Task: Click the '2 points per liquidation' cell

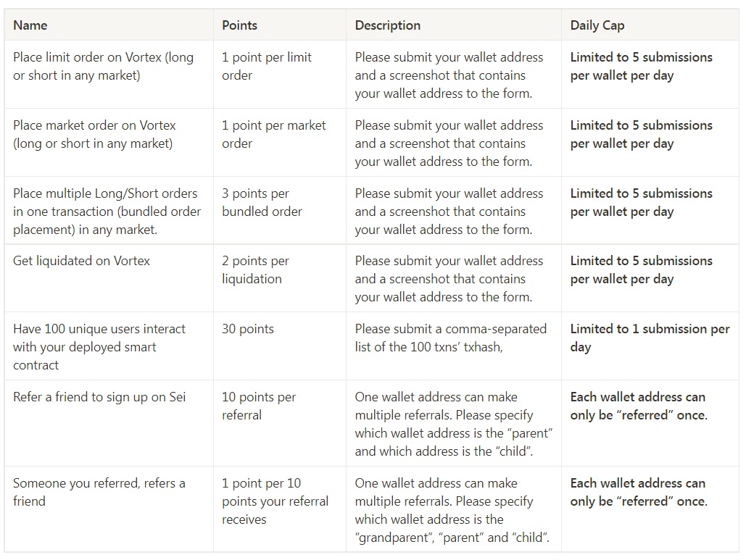Action: (x=255, y=269)
